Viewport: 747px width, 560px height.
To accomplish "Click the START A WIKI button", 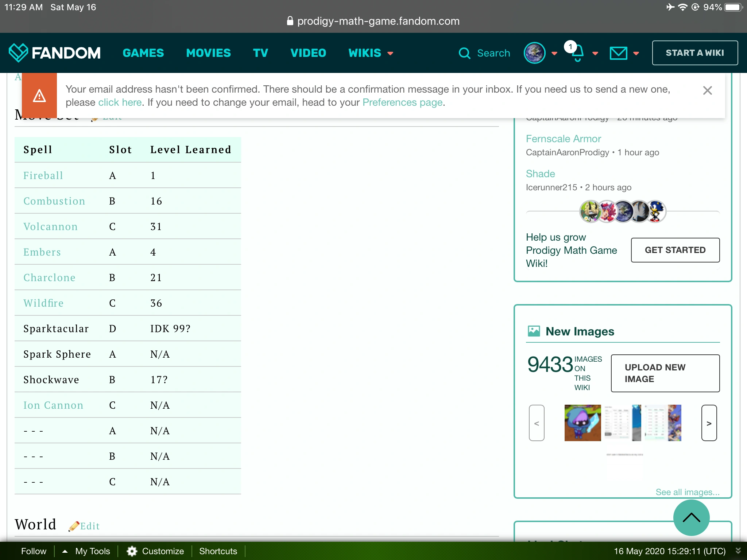I will coord(694,53).
